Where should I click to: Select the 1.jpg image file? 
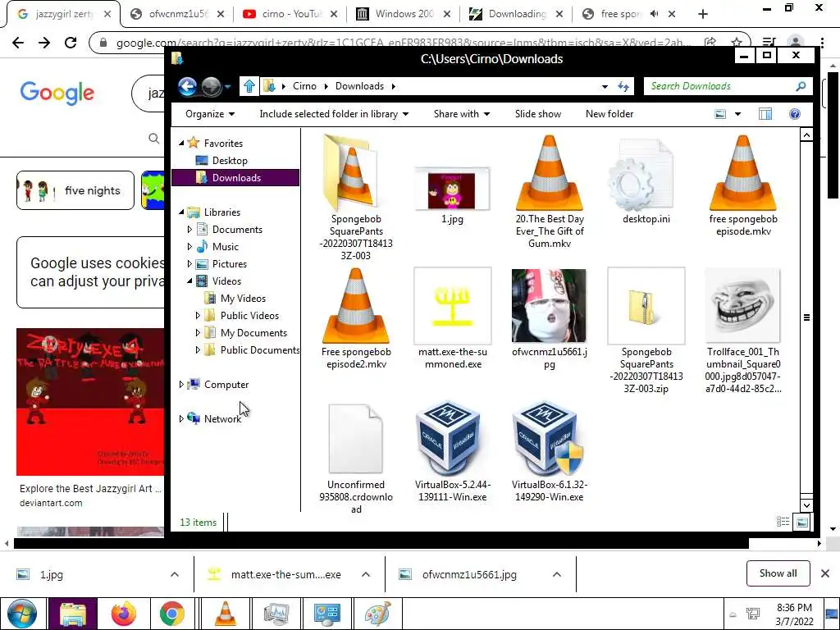[x=452, y=195]
